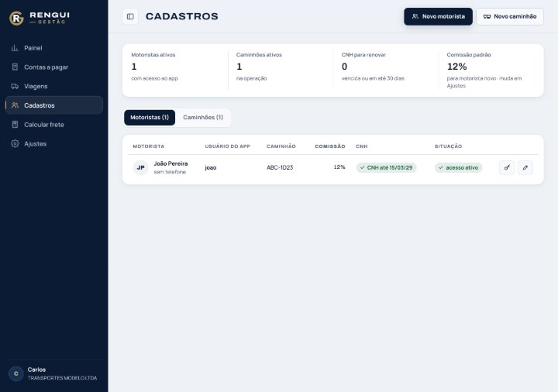Click the Viagens truck icon
This screenshot has width=558, height=392.
coord(15,87)
